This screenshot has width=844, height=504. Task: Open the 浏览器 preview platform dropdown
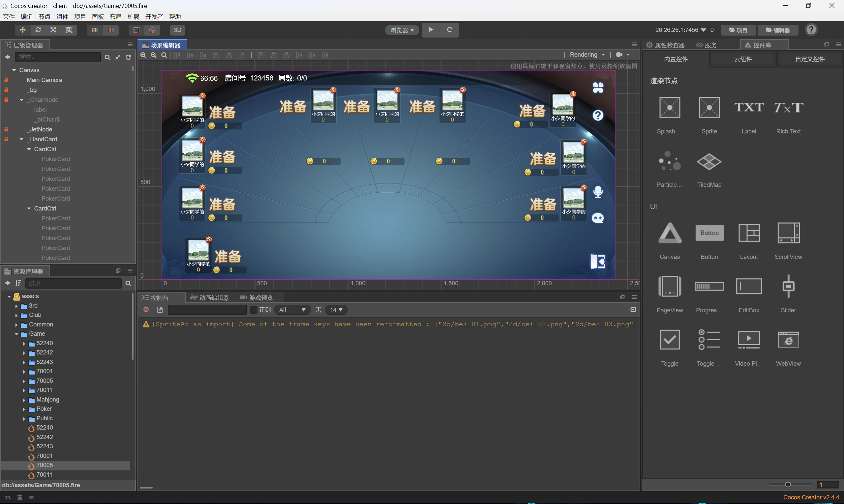[402, 30]
